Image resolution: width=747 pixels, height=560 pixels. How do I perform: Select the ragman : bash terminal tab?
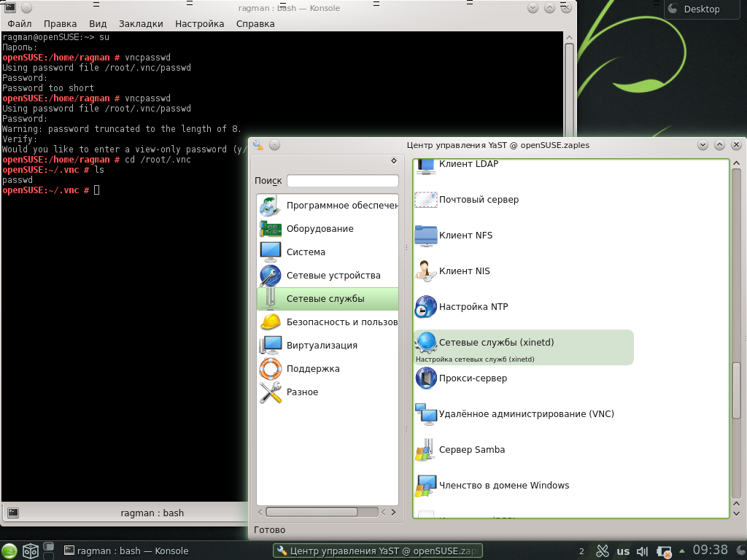(x=152, y=513)
